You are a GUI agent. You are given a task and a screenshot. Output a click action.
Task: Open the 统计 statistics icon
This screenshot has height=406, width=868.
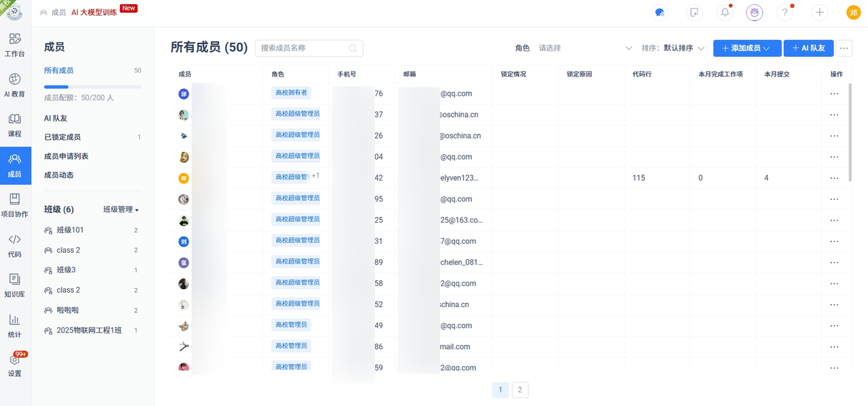(x=15, y=326)
